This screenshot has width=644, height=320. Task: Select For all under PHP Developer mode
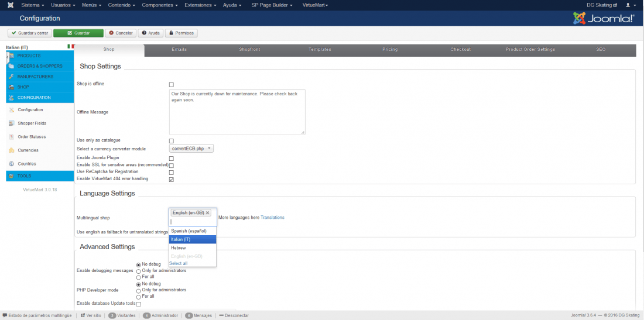click(138, 297)
